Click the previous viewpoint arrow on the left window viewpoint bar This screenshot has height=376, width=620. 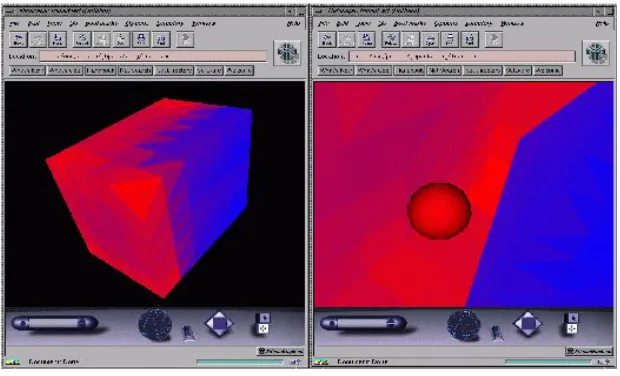coord(24,323)
